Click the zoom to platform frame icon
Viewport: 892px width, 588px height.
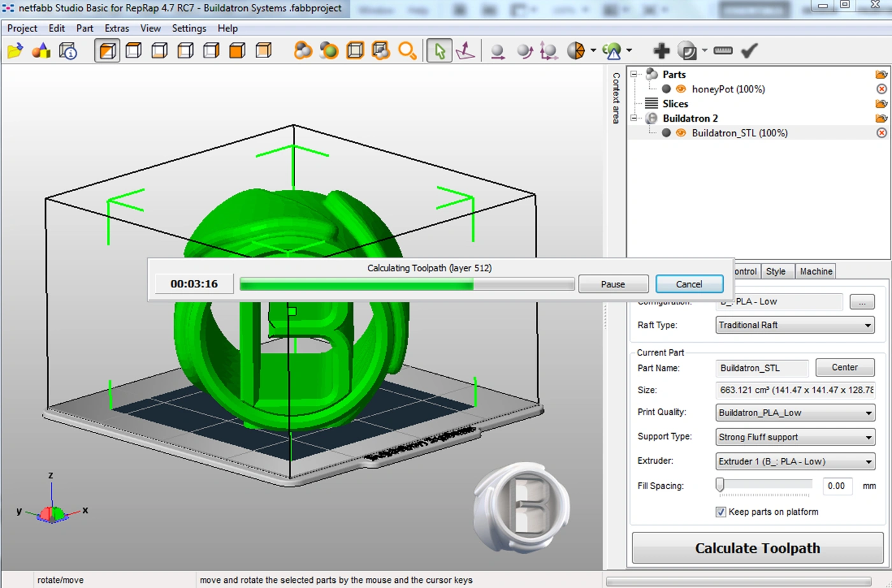coord(355,51)
